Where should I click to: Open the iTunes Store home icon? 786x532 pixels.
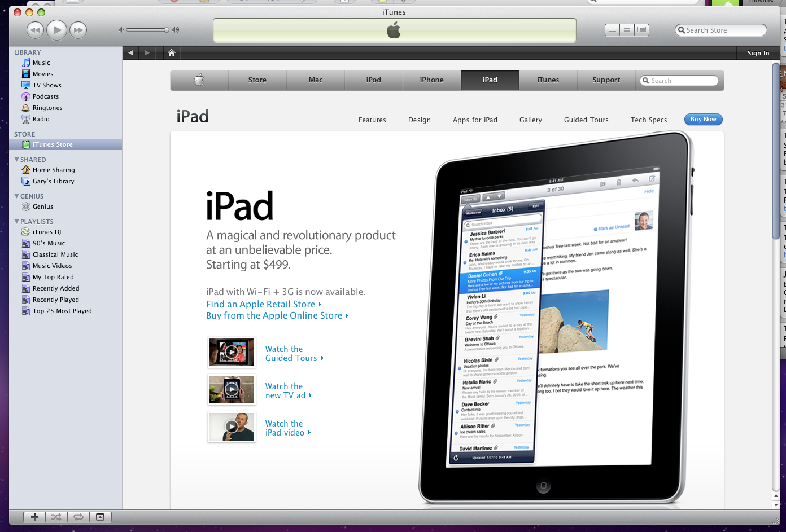[x=172, y=53]
